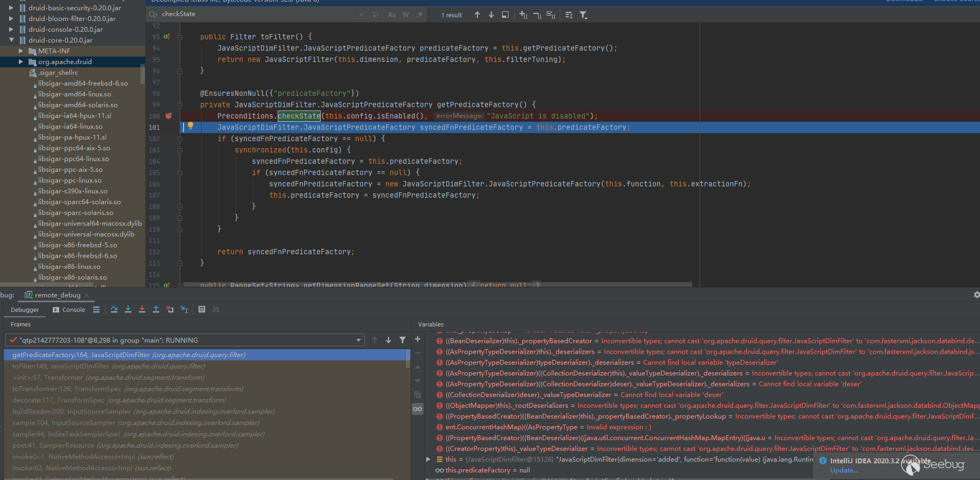Click Step Out debugger icon
The height and width of the screenshot is (480, 980).
pyautogui.click(x=156, y=309)
